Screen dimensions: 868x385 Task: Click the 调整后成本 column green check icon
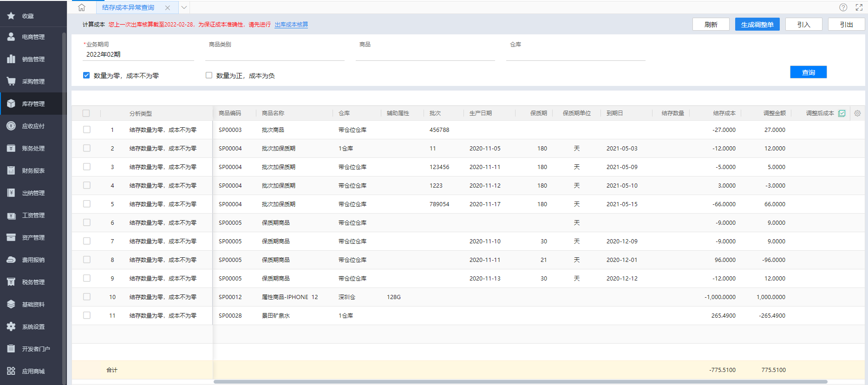(842, 113)
